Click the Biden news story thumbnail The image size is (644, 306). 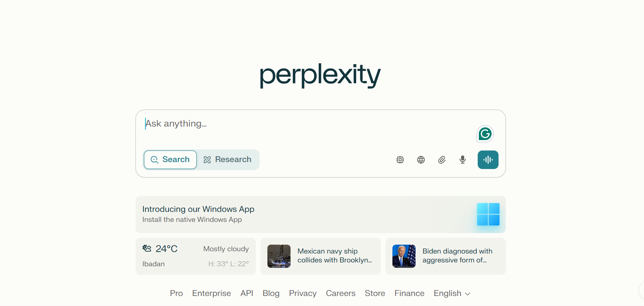coord(404,256)
